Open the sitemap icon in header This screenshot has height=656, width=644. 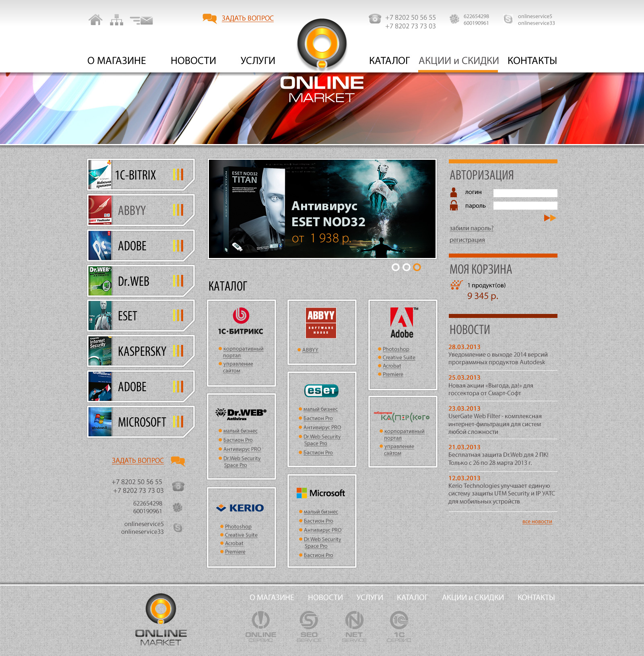pyautogui.click(x=117, y=20)
